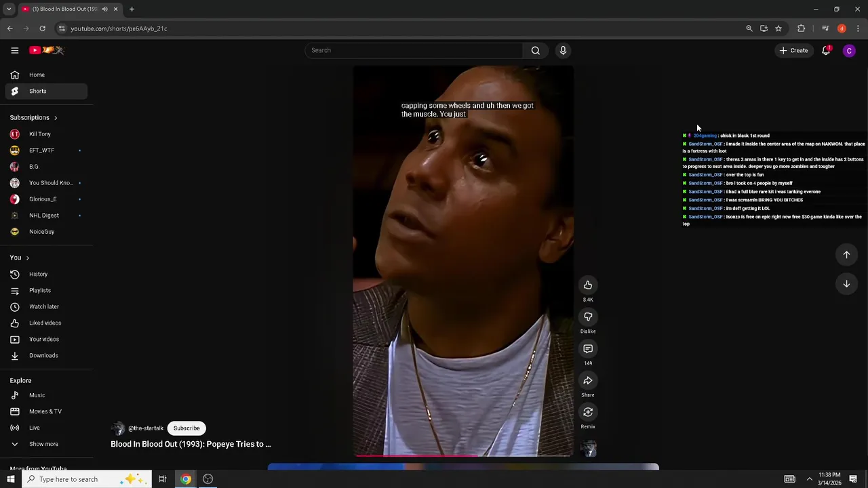Open Downloads in sidebar

(46, 356)
